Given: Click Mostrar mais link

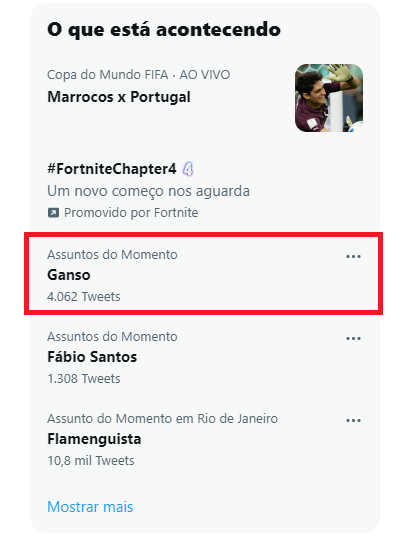Looking at the screenshot, I should pos(90,507).
